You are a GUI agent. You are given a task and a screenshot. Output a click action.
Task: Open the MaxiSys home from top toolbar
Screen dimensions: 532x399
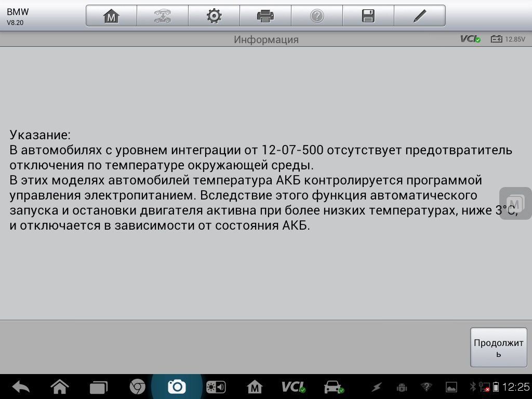pos(111,16)
